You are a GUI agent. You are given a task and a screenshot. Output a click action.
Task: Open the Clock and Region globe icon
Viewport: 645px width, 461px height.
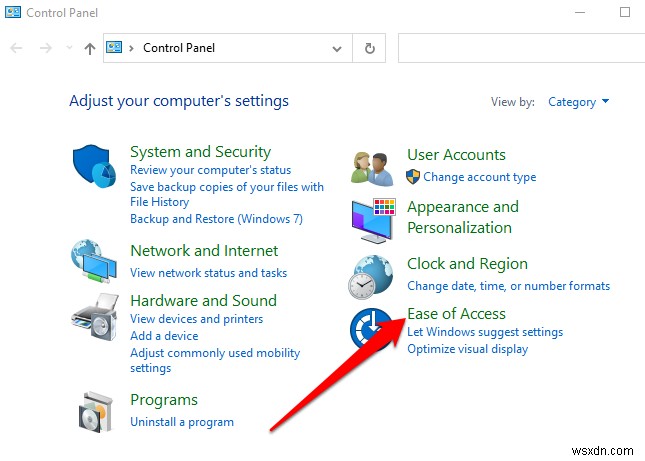(x=371, y=277)
